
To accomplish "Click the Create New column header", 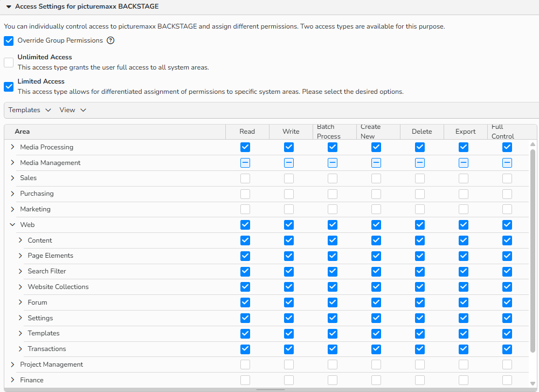I will coord(378,132).
